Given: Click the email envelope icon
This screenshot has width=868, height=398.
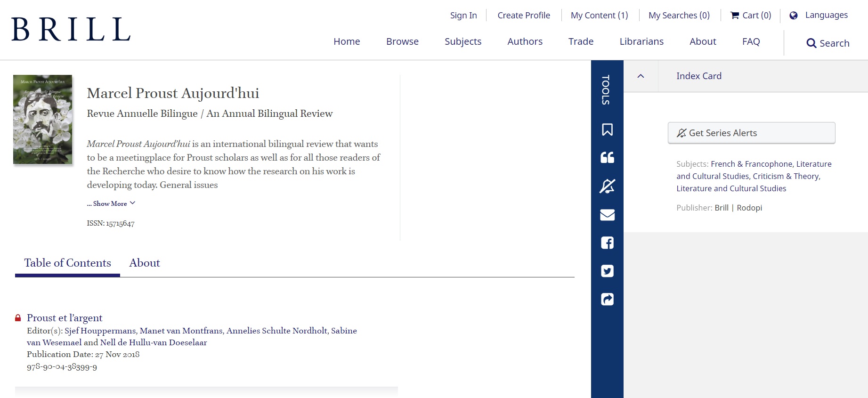Looking at the screenshot, I should (607, 215).
